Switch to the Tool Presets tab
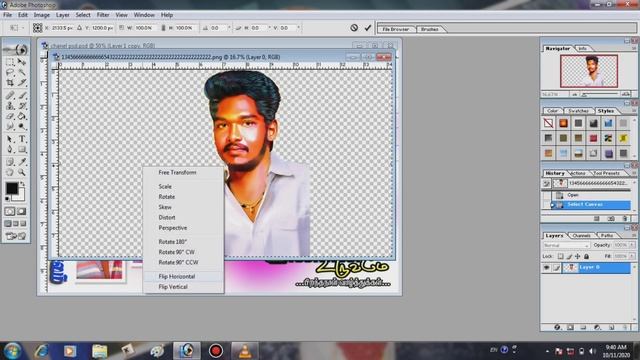This screenshot has width=640, height=360. coord(607,173)
